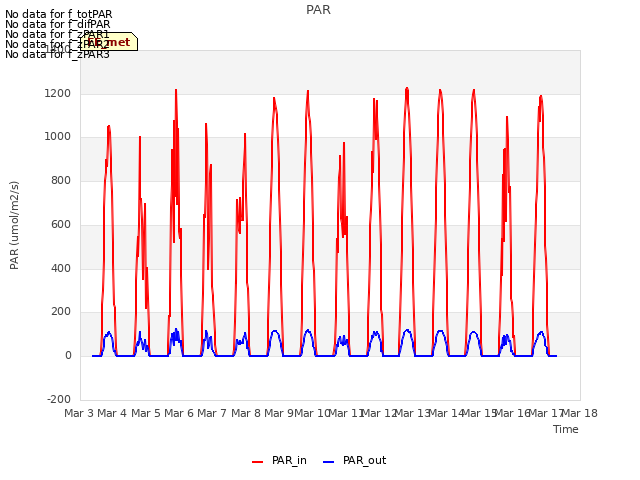Click the Mar 3 x-axis label
This screenshot has width=640, height=480.
[x=79, y=413]
